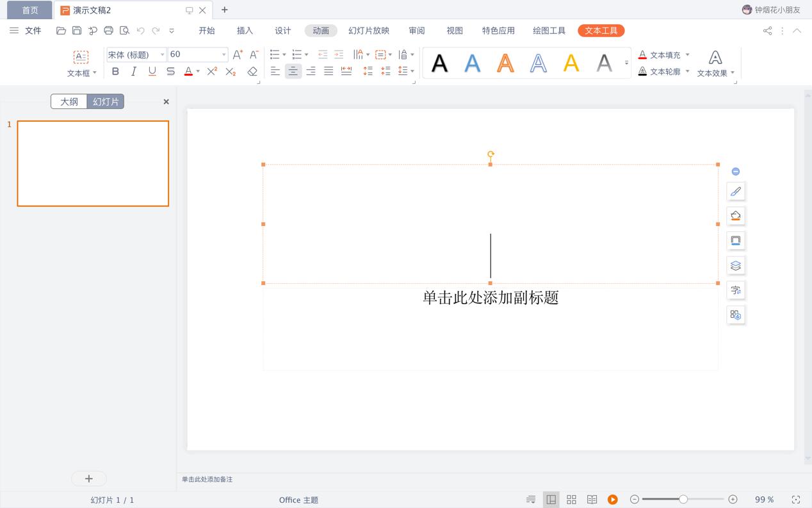Toggle bold formatting for the text

click(115, 71)
